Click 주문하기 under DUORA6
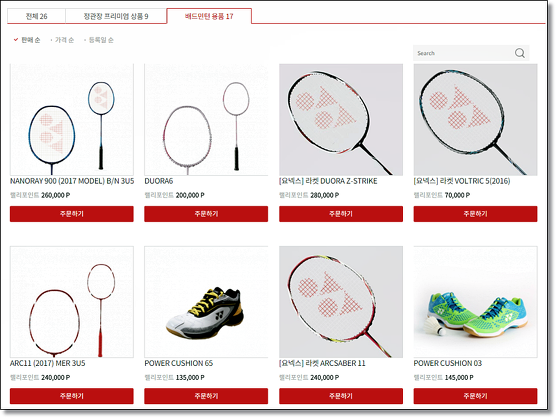Viewport: 556px width, 418px height. (206, 214)
